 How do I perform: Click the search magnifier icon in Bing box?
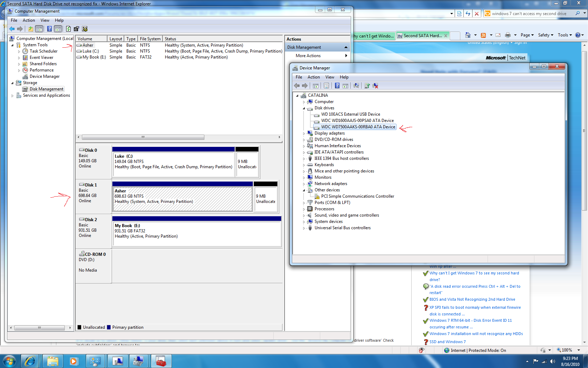tap(577, 13)
